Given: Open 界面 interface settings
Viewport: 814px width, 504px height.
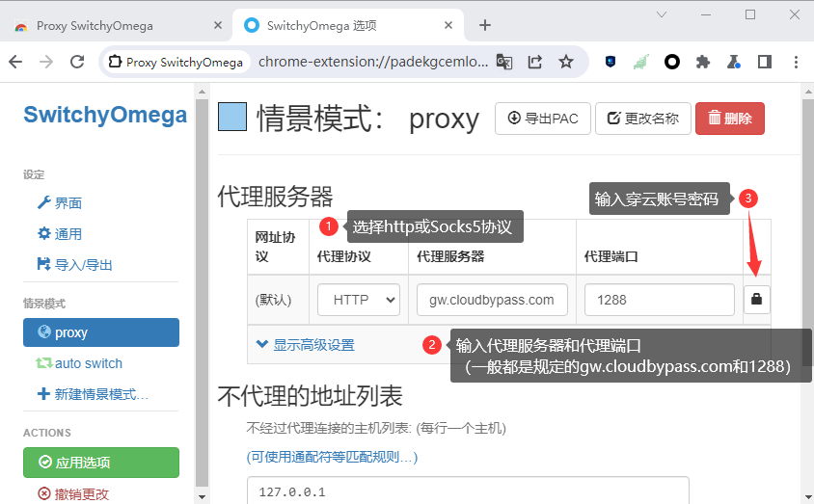Looking at the screenshot, I should coord(60,202).
